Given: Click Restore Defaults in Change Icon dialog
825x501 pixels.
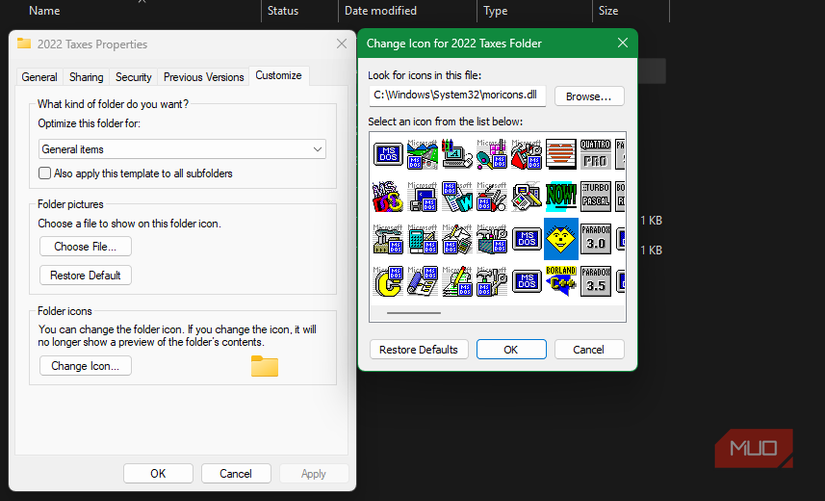Looking at the screenshot, I should pos(419,349).
